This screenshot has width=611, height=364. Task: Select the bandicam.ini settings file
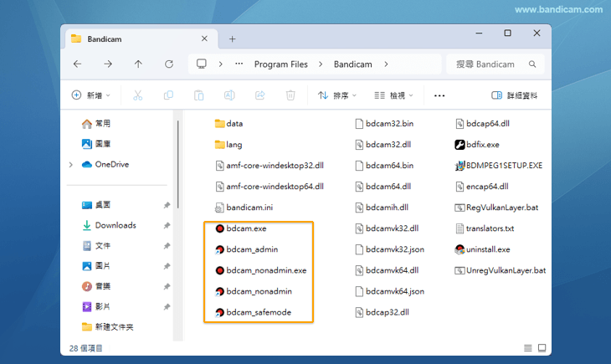[244, 208]
